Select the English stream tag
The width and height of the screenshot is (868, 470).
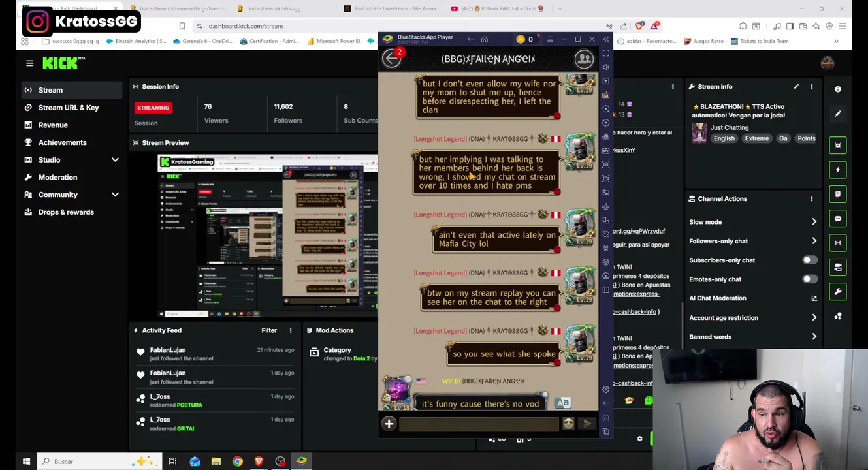pos(724,138)
